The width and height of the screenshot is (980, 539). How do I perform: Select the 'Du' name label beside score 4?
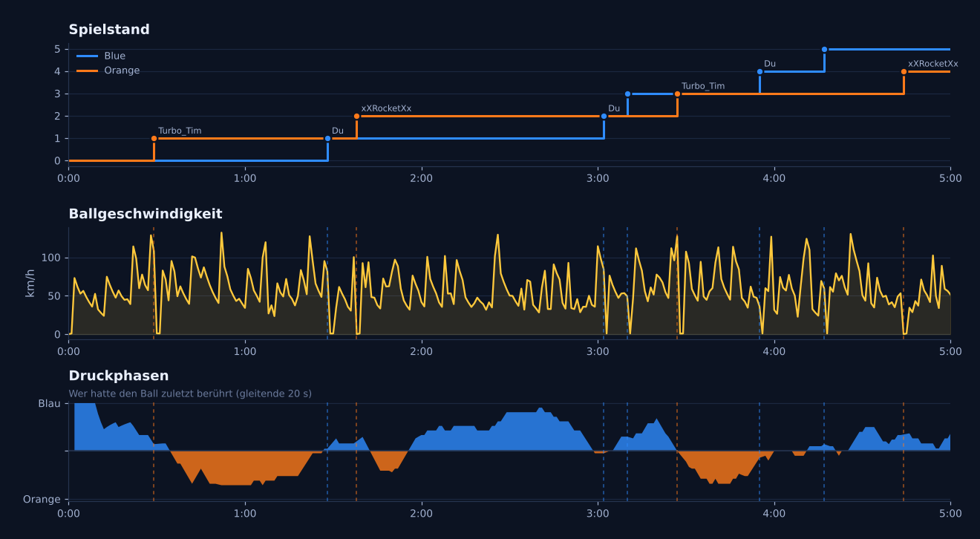point(770,64)
